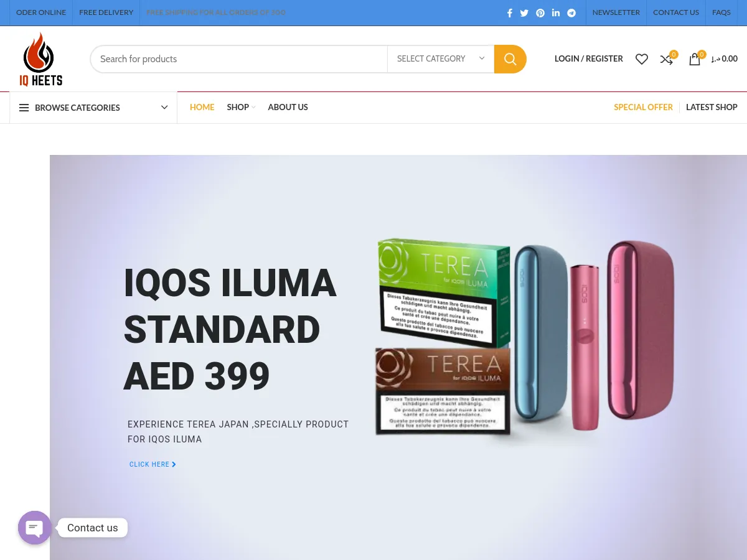Open the Facebook social icon
747x560 pixels.
point(509,13)
